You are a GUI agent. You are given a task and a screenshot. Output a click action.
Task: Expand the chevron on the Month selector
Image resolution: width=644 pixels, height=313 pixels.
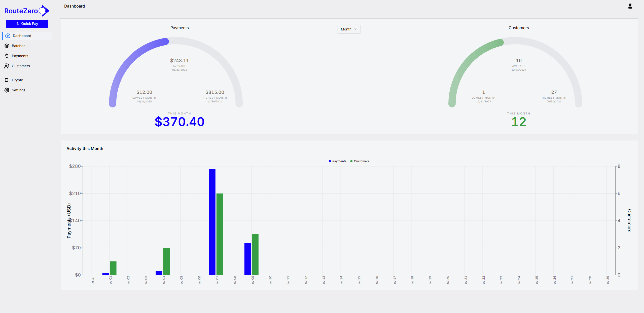click(356, 29)
